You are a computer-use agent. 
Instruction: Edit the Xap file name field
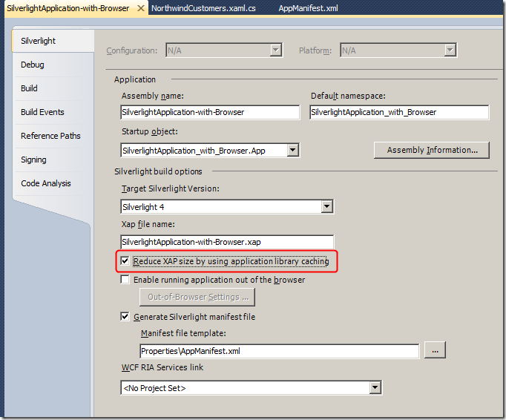point(227,242)
